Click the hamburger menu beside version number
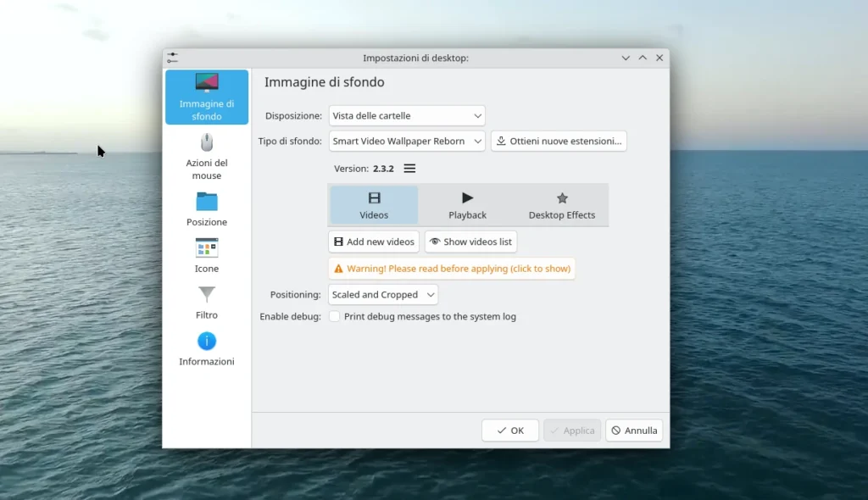 409,169
